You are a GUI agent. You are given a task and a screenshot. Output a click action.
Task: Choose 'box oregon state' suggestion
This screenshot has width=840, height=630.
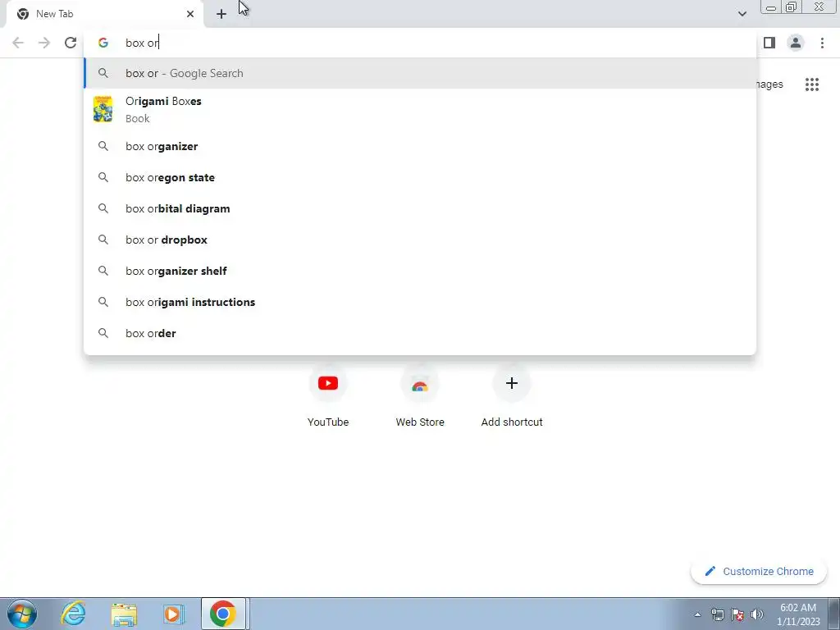pyautogui.click(x=420, y=177)
